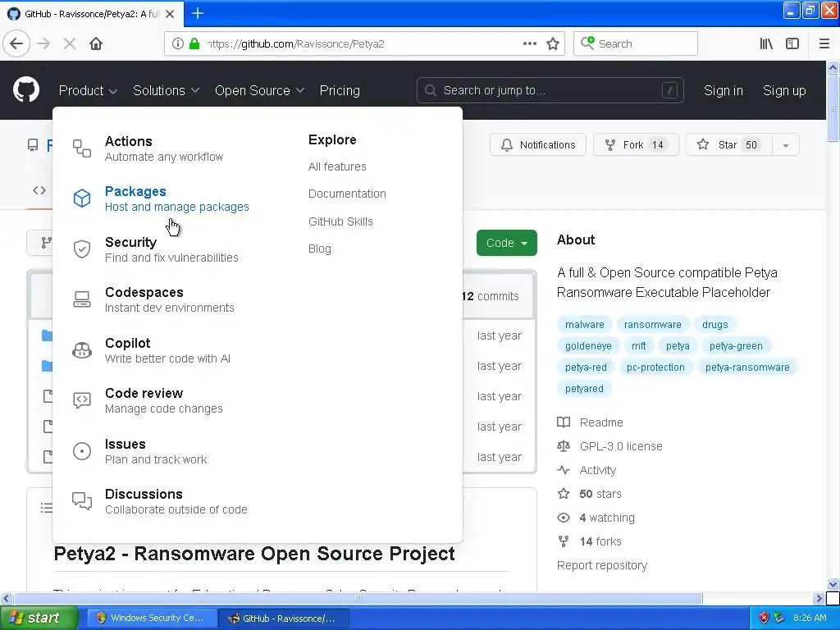Click the vertical scrollbar down arrow
This screenshot has height=630, width=840.
pos(833,584)
